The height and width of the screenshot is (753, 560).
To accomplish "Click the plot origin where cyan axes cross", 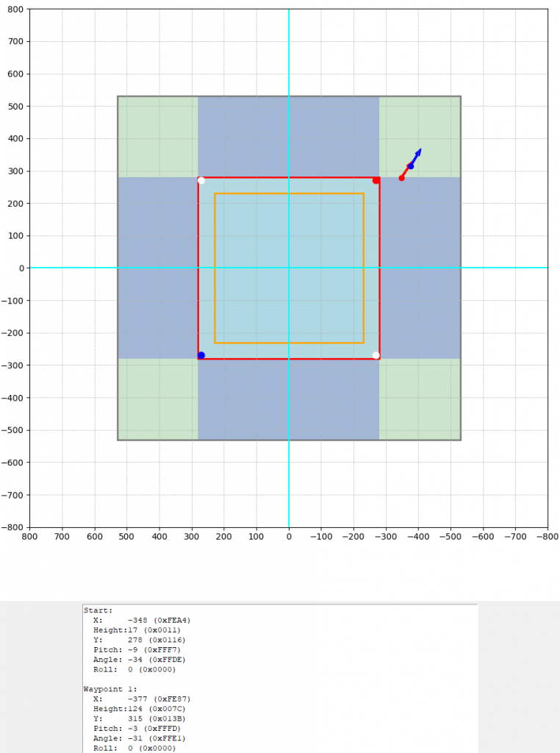I will 289,268.
